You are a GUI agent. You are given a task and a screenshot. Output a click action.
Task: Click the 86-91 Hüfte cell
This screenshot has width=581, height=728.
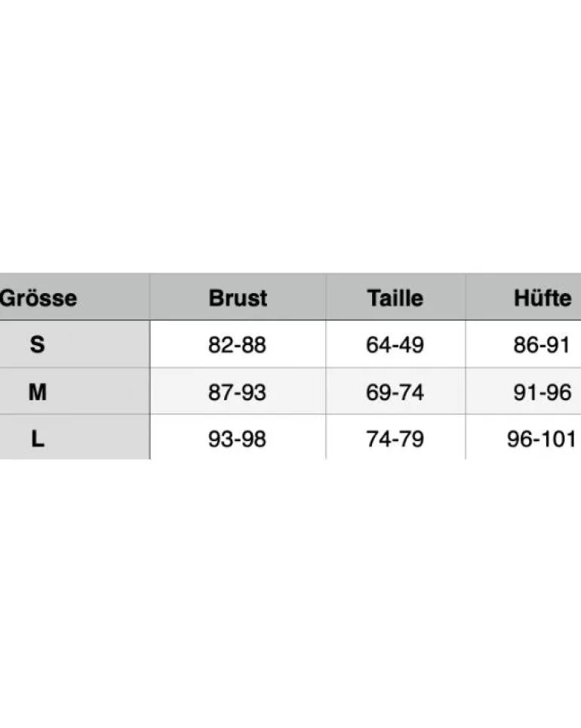542,344
